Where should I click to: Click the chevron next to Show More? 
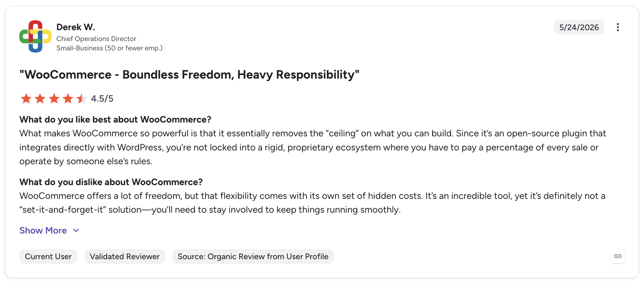click(76, 231)
